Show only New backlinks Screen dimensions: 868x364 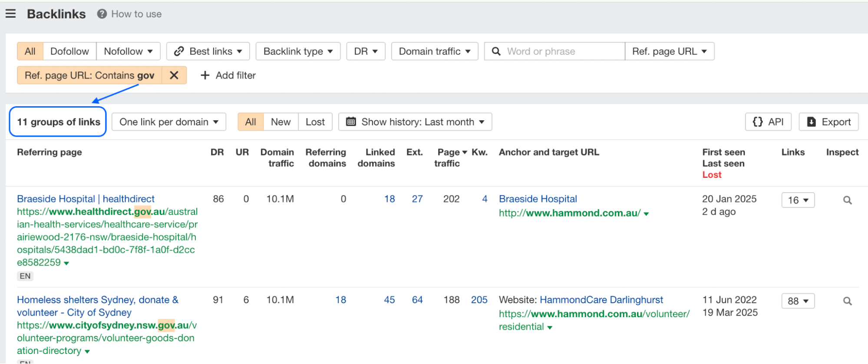point(281,122)
